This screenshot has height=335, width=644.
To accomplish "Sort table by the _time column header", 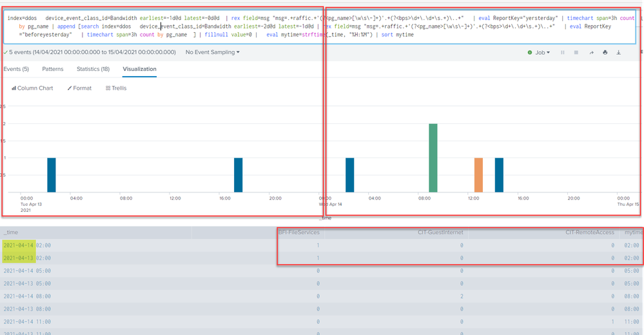I will [11, 232].
